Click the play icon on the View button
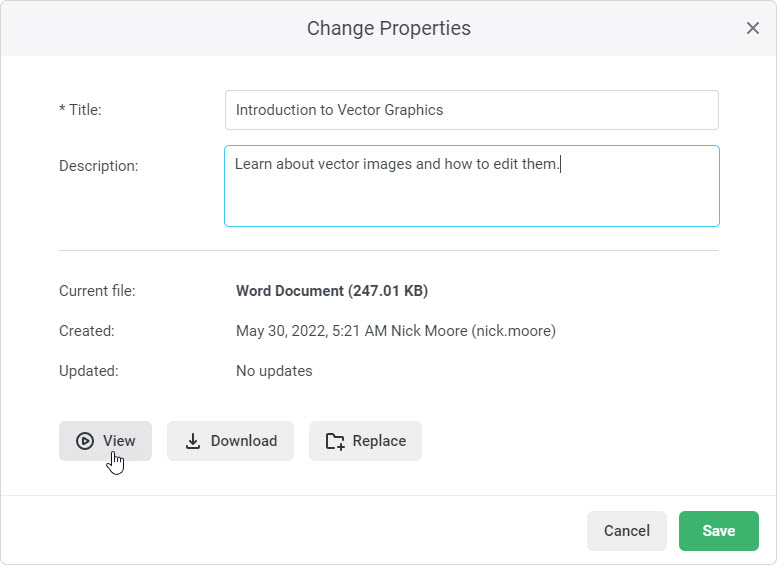The height and width of the screenshot is (565, 777). [x=85, y=441]
